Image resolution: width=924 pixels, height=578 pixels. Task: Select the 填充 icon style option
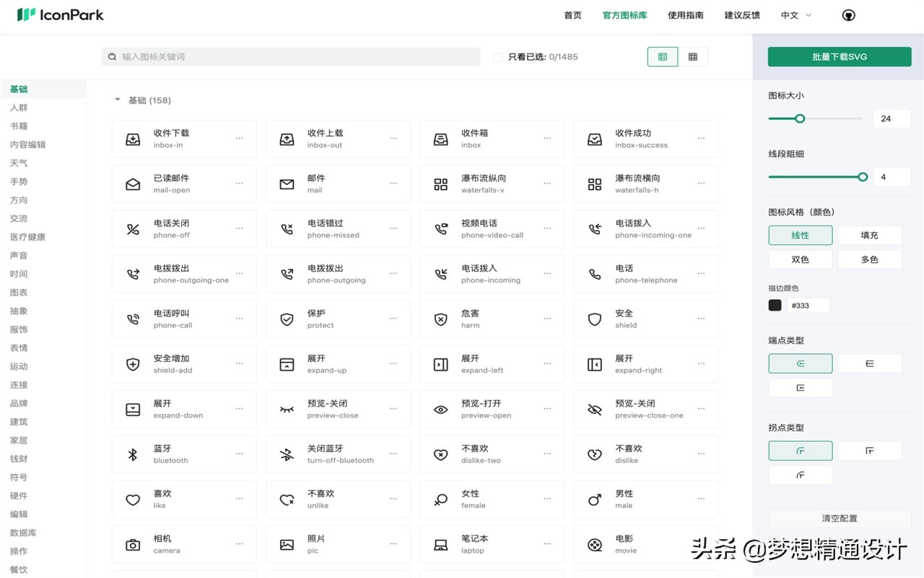[x=869, y=236]
